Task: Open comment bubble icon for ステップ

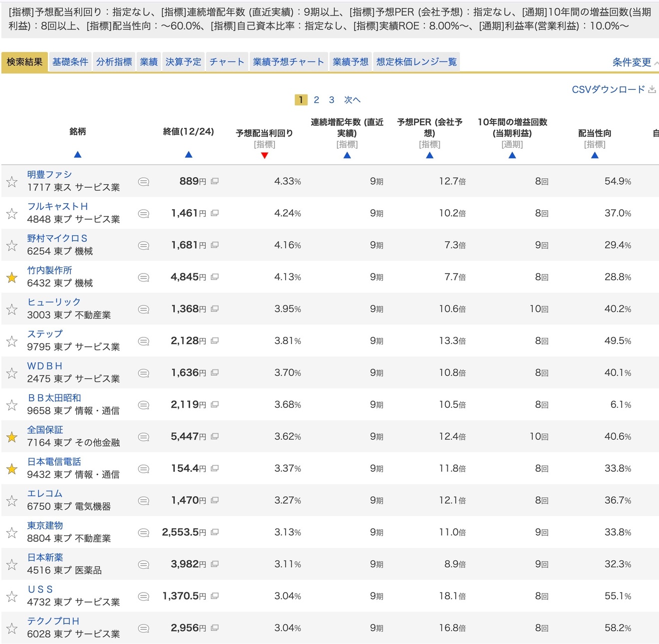Action: [x=144, y=341]
